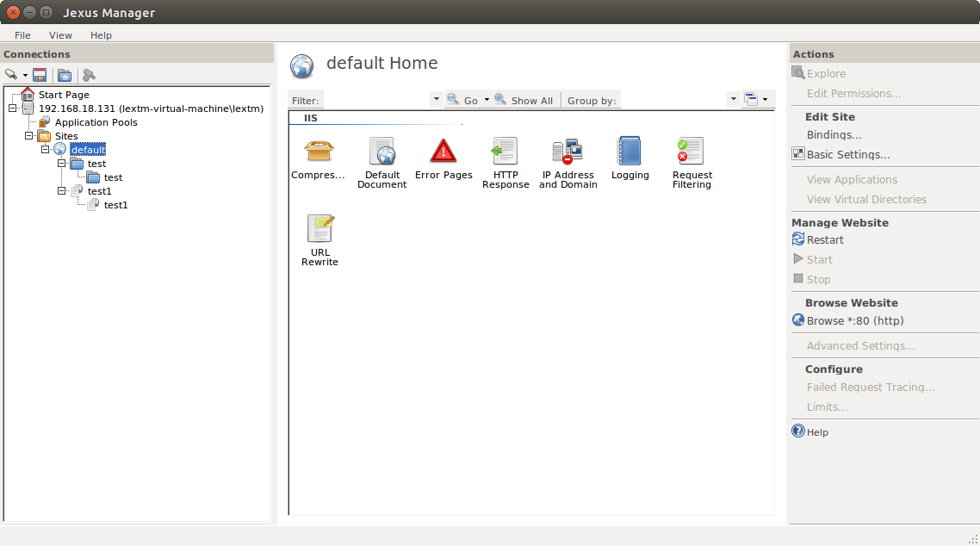The width and height of the screenshot is (980, 546).
Task: Open the view mode dropdown arrow
Action: pos(765,99)
